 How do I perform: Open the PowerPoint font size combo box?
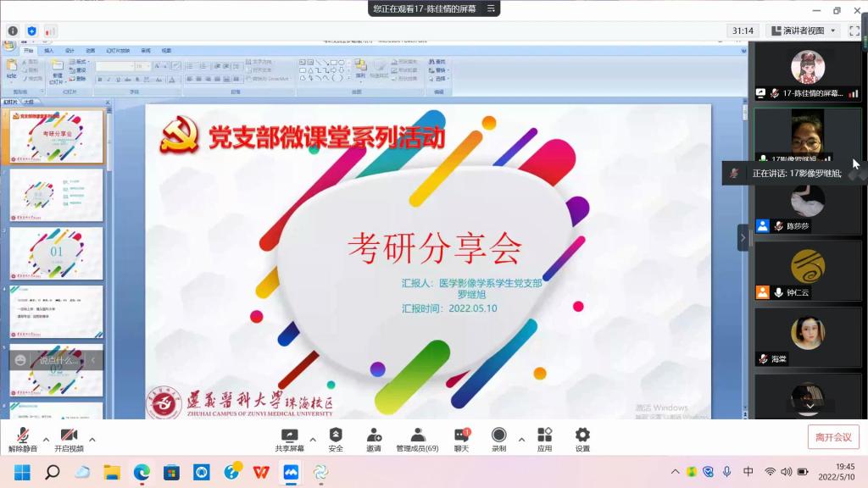point(142,66)
